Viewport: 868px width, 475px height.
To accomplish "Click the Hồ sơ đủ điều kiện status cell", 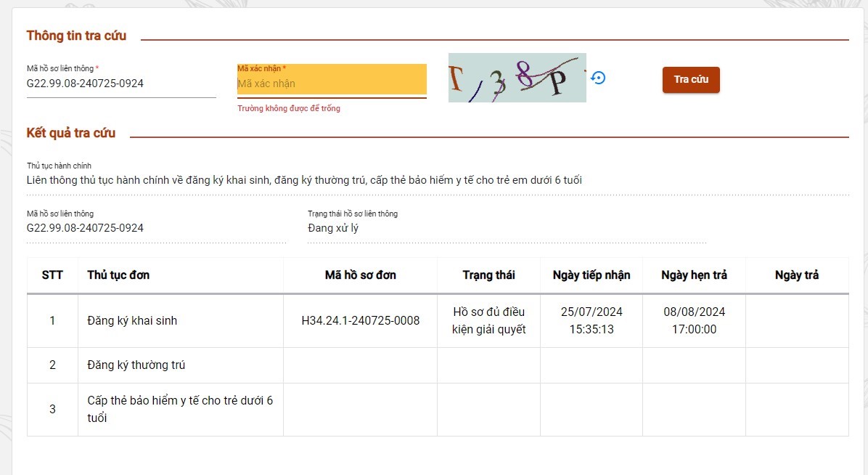I will [488, 320].
